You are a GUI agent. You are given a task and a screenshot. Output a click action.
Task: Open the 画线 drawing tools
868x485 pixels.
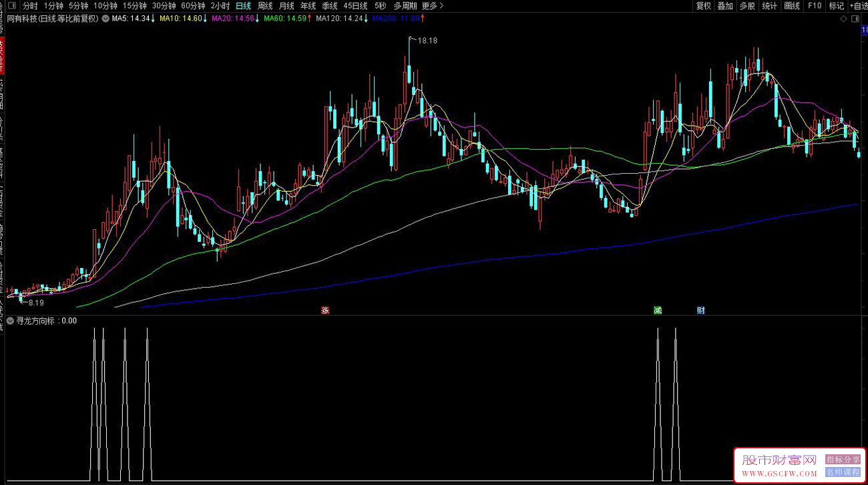[792, 6]
